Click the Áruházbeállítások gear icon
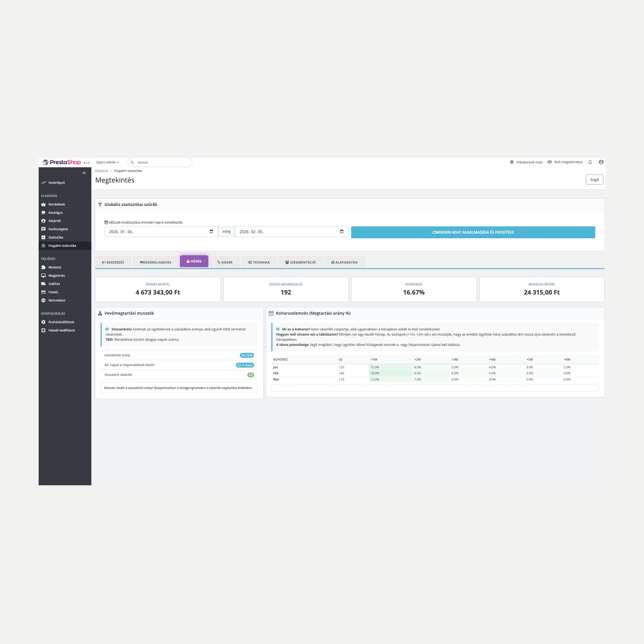Image resolution: width=644 pixels, height=644 pixels. 43,322
